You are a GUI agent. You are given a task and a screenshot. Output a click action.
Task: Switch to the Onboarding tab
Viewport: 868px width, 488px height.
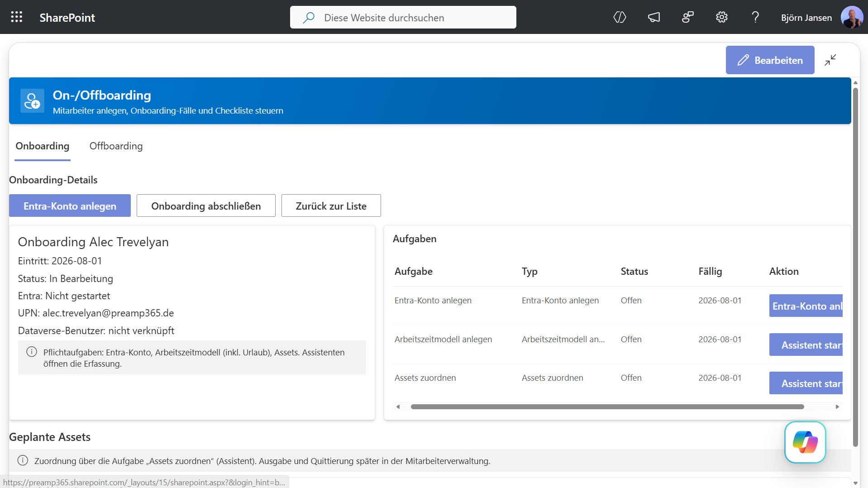(43, 146)
